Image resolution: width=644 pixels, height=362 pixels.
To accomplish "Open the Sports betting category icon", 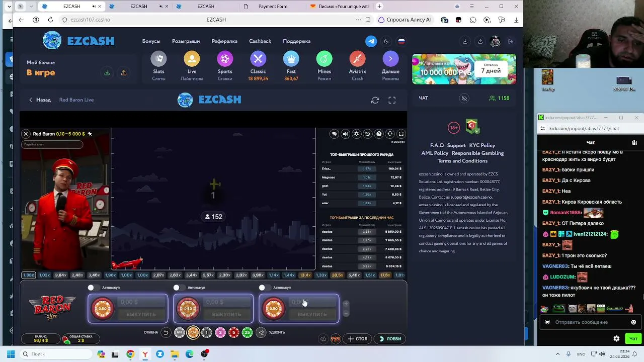I will click(x=225, y=59).
